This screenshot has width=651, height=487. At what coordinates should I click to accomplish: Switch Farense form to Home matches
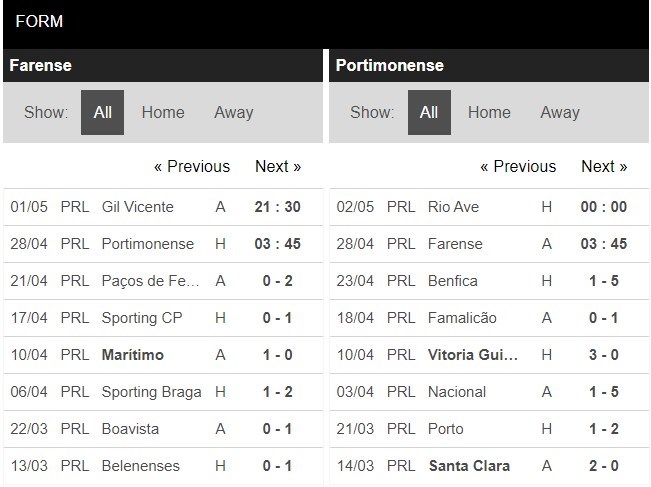pyautogui.click(x=163, y=112)
